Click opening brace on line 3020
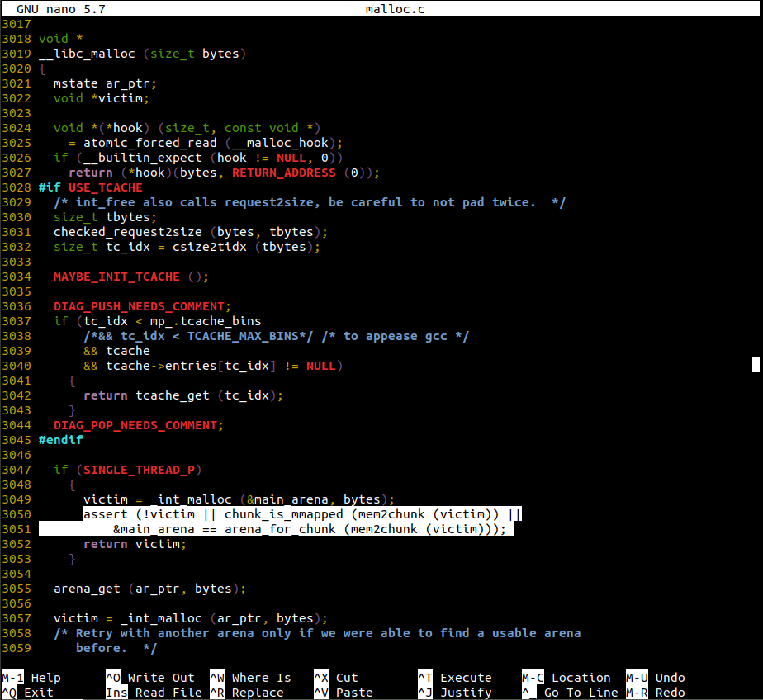Screen dimensions: 763x700 (42, 69)
